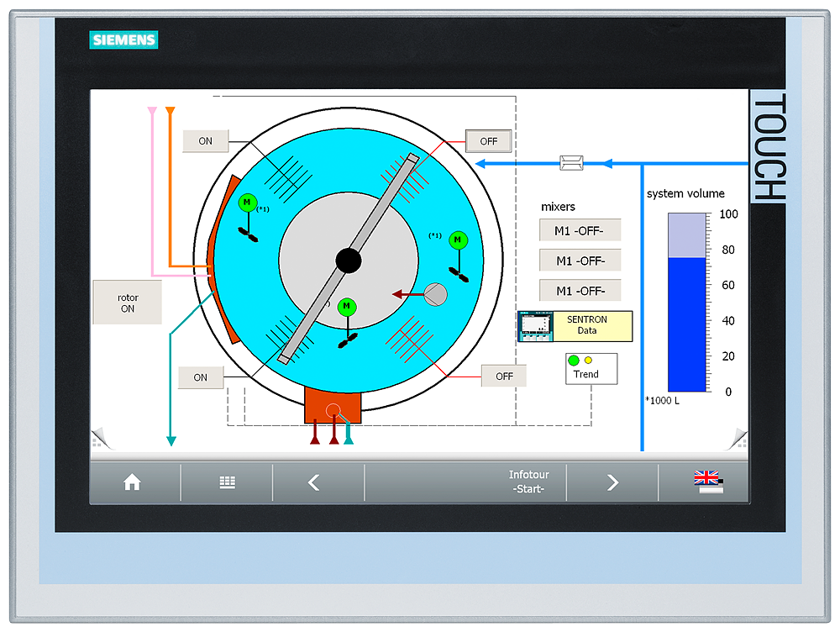The image size is (840, 632).
Task: Navigate back with the left chevron
Action: point(314,482)
